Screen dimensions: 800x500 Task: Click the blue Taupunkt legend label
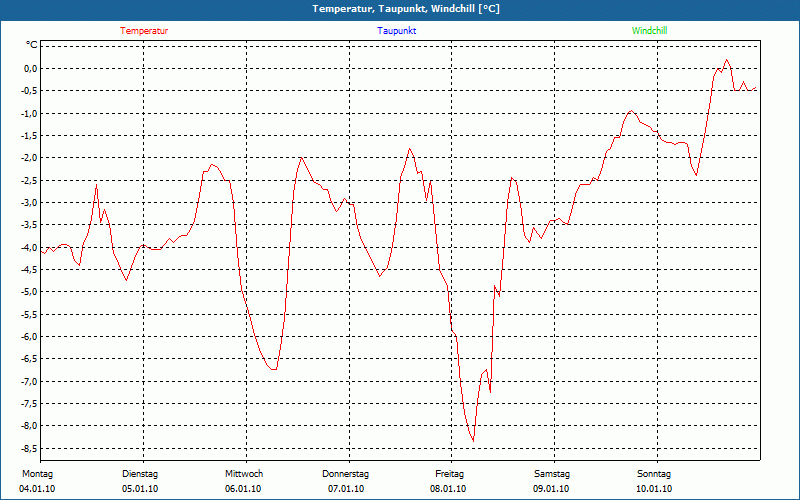[x=397, y=31]
